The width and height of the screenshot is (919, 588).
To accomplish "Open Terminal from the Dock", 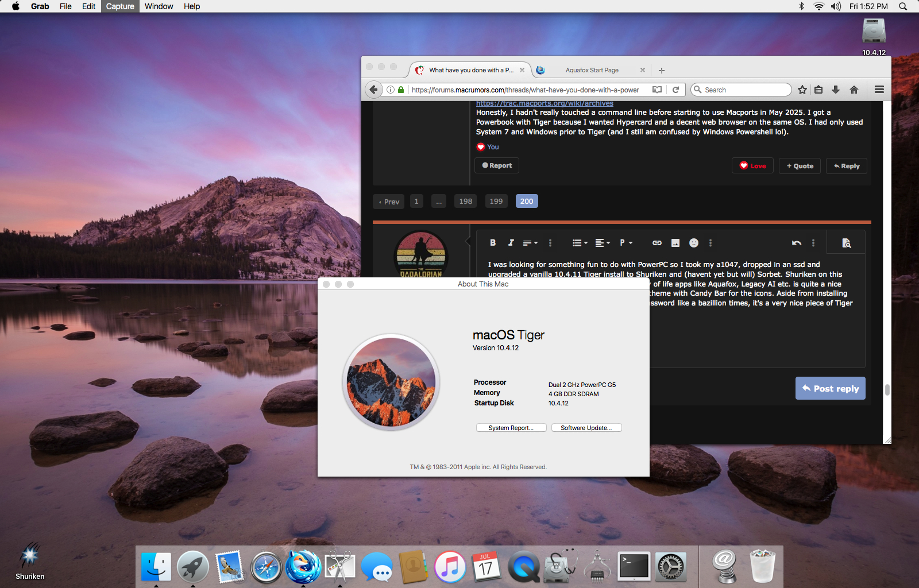I will [634, 567].
